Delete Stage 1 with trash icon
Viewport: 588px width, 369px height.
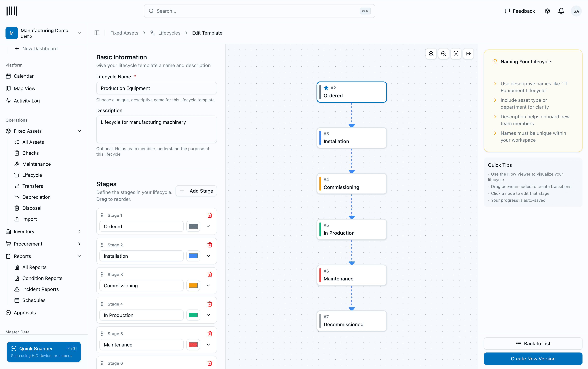(x=210, y=215)
